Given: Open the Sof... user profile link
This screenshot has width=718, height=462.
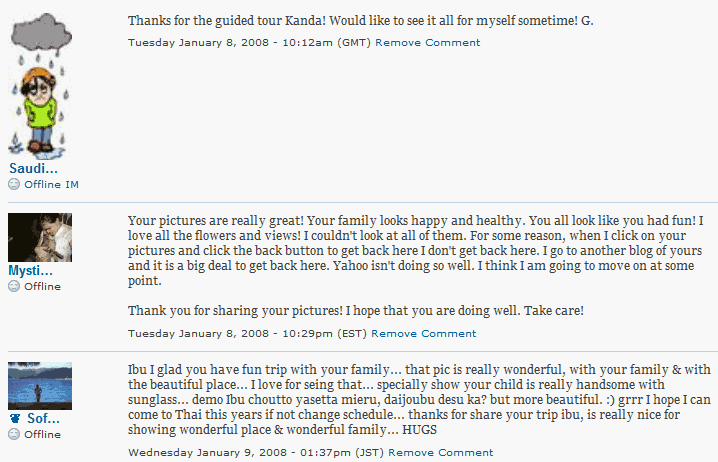Looking at the screenshot, I should point(42,418).
